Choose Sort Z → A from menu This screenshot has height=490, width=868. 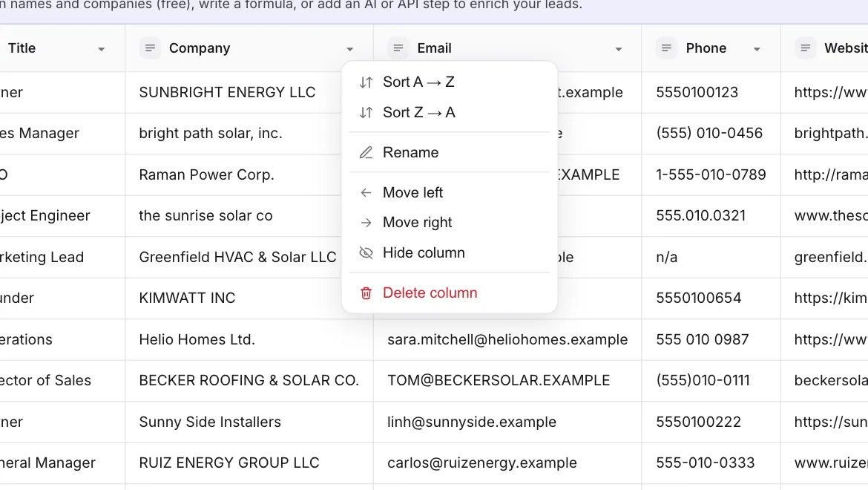click(x=450, y=112)
